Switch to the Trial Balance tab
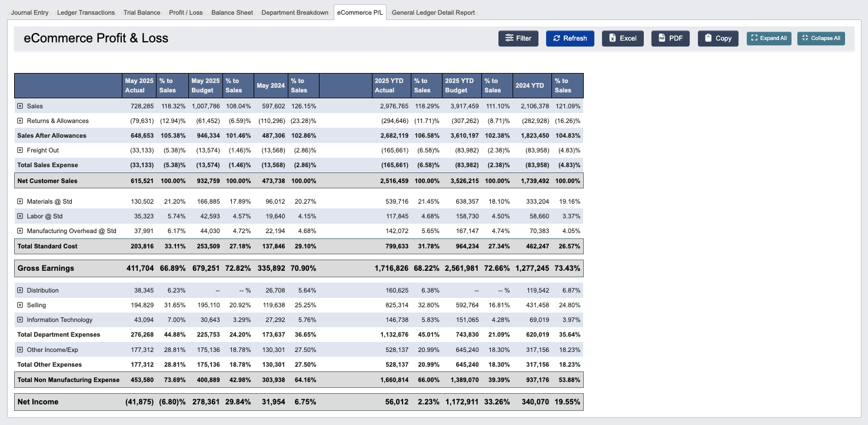The width and height of the screenshot is (868, 425). point(141,12)
